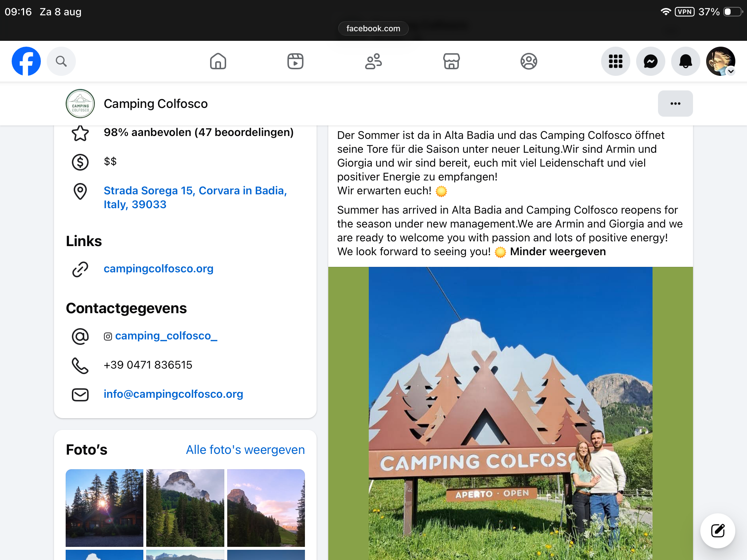Visit campingcolfosco.org website link
The height and width of the screenshot is (560, 747).
click(159, 269)
